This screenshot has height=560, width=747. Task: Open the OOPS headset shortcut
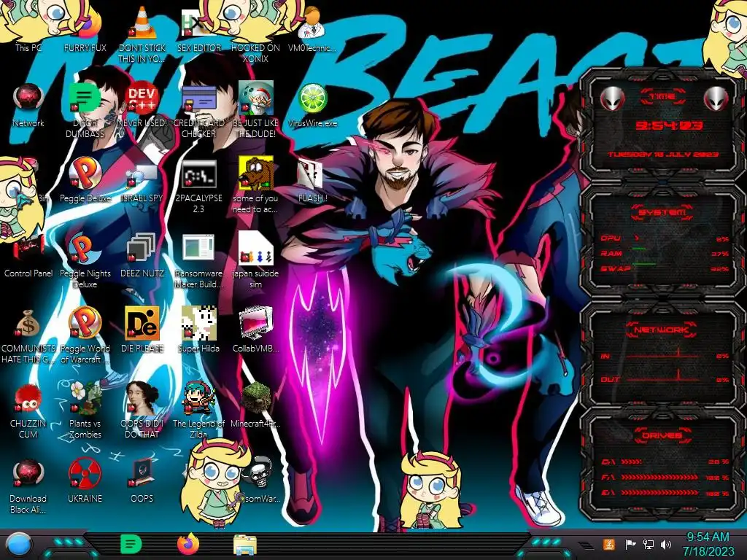point(142,481)
